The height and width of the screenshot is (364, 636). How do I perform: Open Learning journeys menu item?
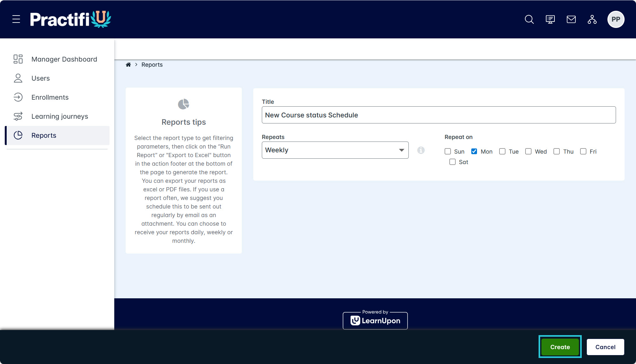(57, 116)
